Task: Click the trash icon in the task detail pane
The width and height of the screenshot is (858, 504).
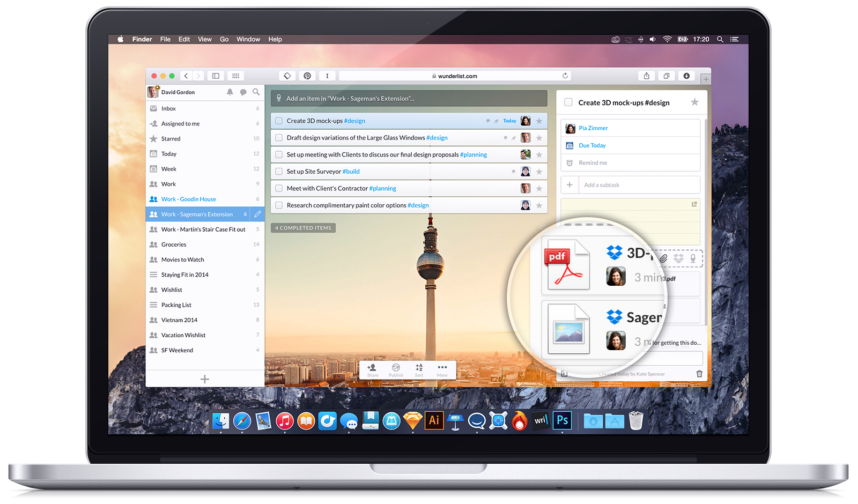Action: click(699, 374)
